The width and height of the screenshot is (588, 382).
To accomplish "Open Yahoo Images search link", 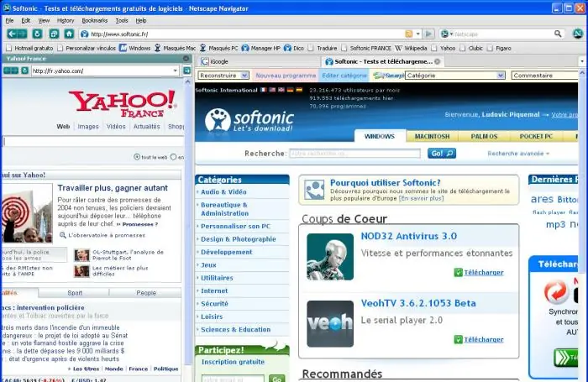I will point(88,127).
